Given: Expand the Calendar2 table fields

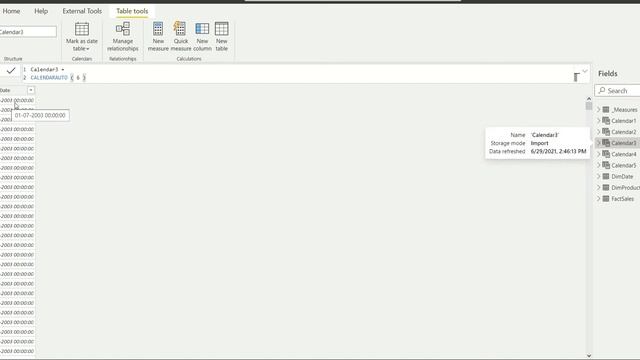Looking at the screenshot, I should [x=598, y=131].
